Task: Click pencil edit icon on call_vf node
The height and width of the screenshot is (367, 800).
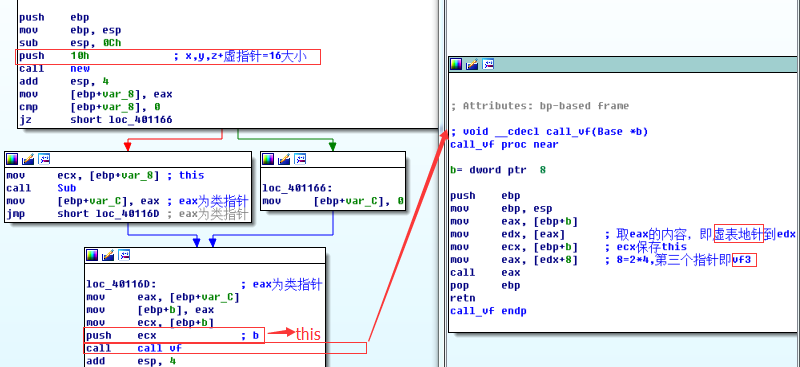Action: pyautogui.click(x=472, y=64)
